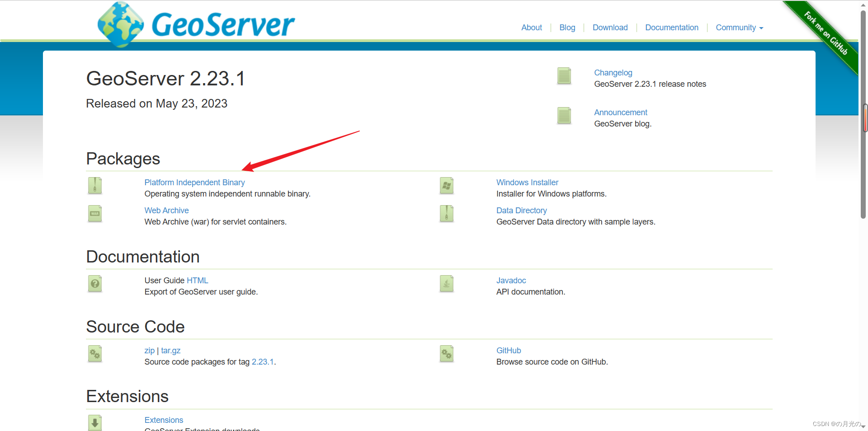The width and height of the screenshot is (868, 431).
Task: Click the page vertical scrollbar thumb
Action: 863,115
